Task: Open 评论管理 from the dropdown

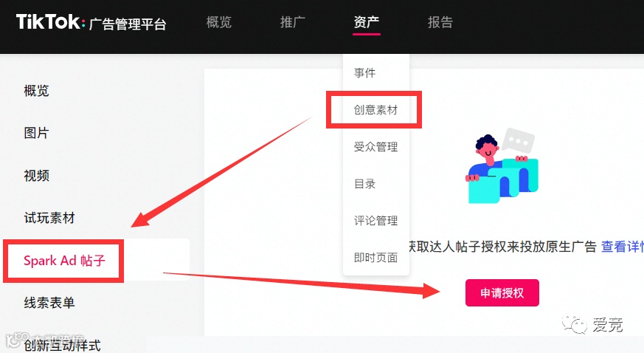Action: (375, 221)
